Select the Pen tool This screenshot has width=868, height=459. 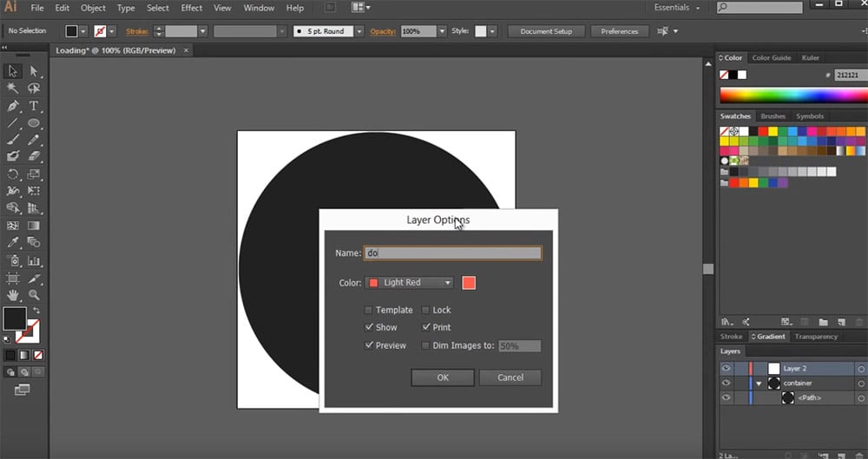[13, 106]
